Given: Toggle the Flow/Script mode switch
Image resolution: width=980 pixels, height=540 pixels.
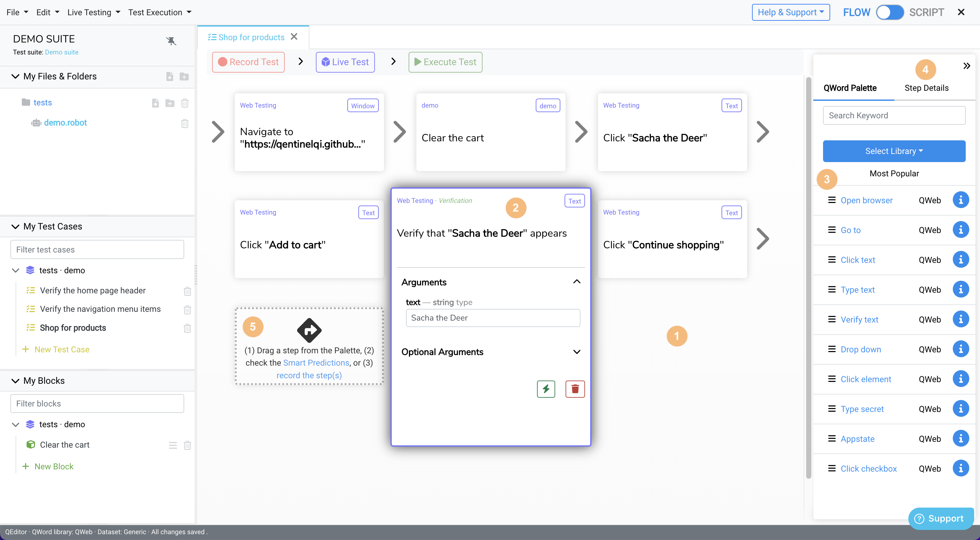Looking at the screenshot, I should [x=890, y=12].
